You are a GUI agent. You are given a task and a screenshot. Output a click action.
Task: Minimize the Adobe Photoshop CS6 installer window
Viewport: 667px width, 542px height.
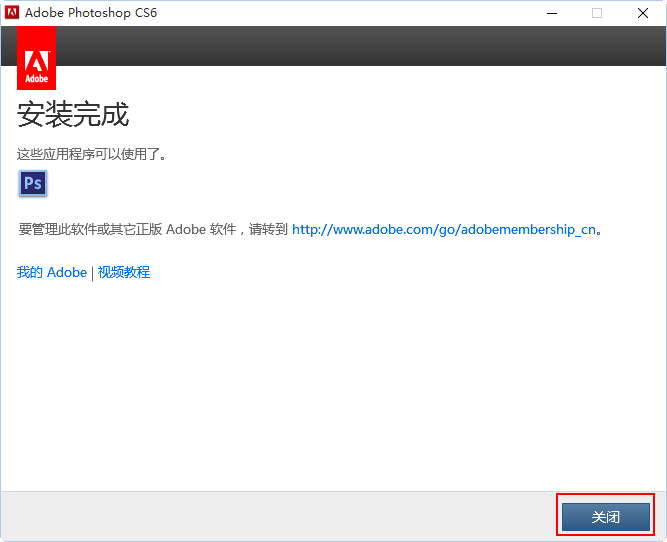(552, 13)
